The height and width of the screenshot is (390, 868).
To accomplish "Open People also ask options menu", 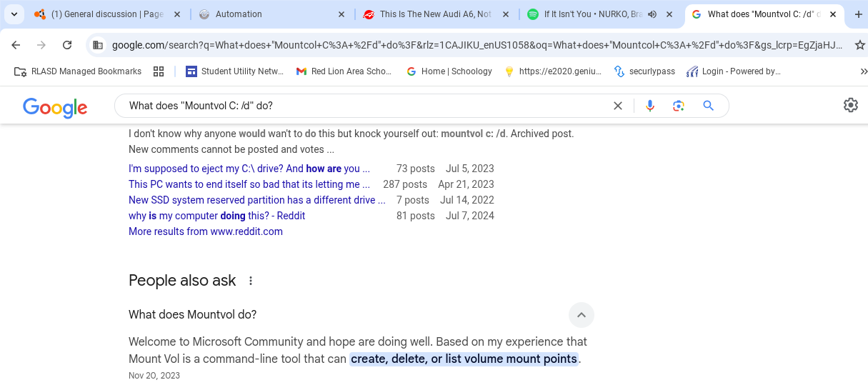I will click(251, 281).
